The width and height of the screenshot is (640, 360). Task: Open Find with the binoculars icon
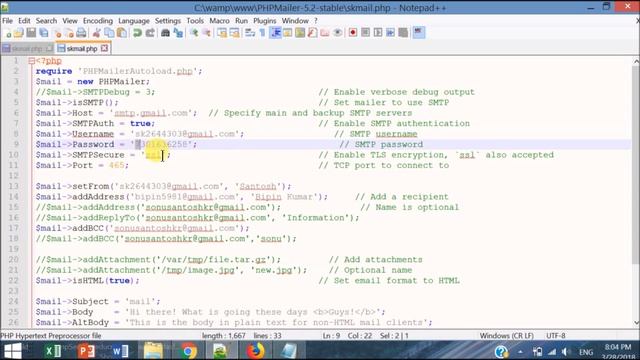[x=165, y=33]
